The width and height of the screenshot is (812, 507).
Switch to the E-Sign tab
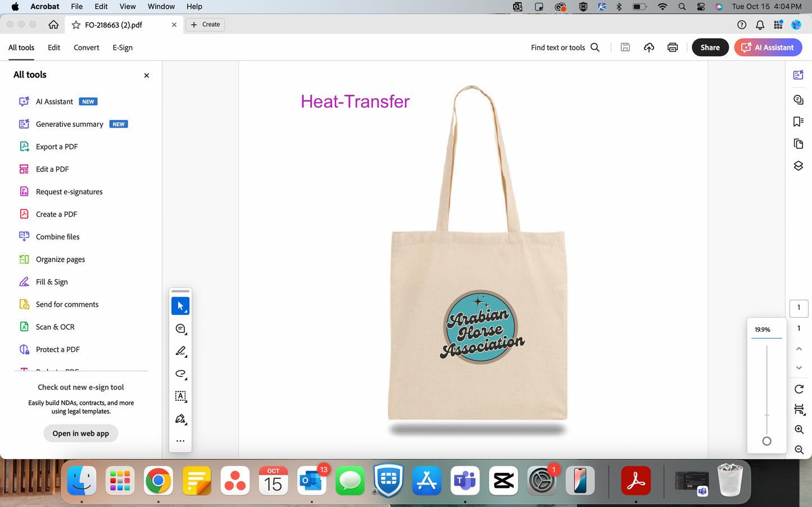point(123,48)
